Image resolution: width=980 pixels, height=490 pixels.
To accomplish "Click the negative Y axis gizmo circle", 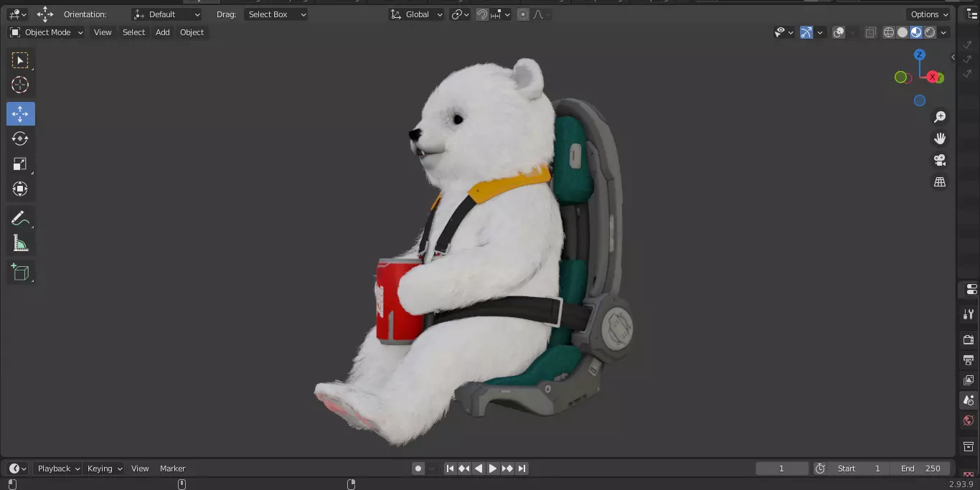I will 900,77.
